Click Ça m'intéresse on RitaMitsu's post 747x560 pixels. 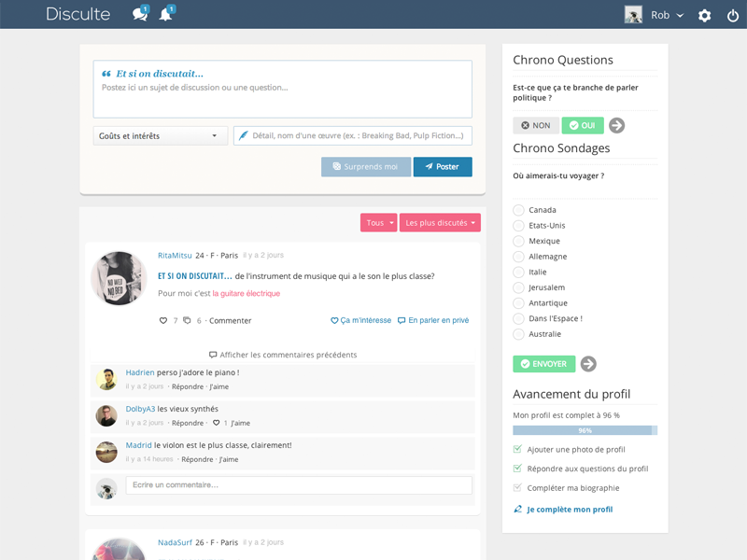pos(361,320)
